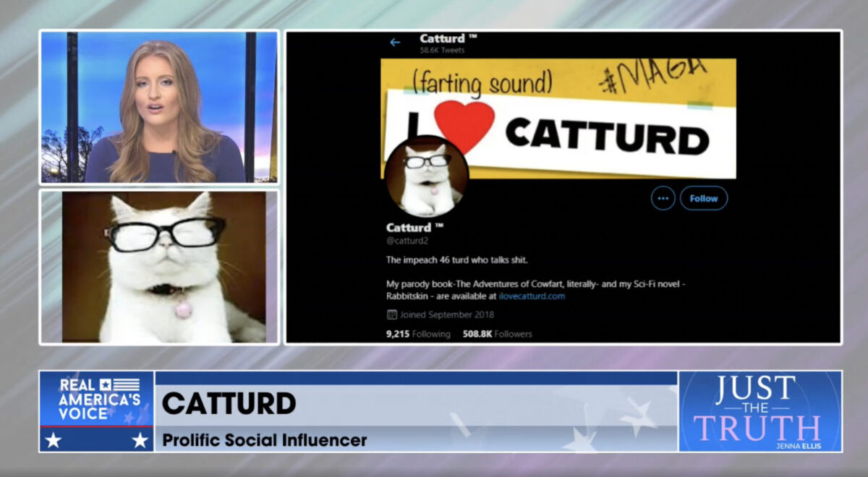The height and width of the screenshot is (477, 868).
Task: Click the back arrow on the Twitter profile
Action: [x=394, y=41]
